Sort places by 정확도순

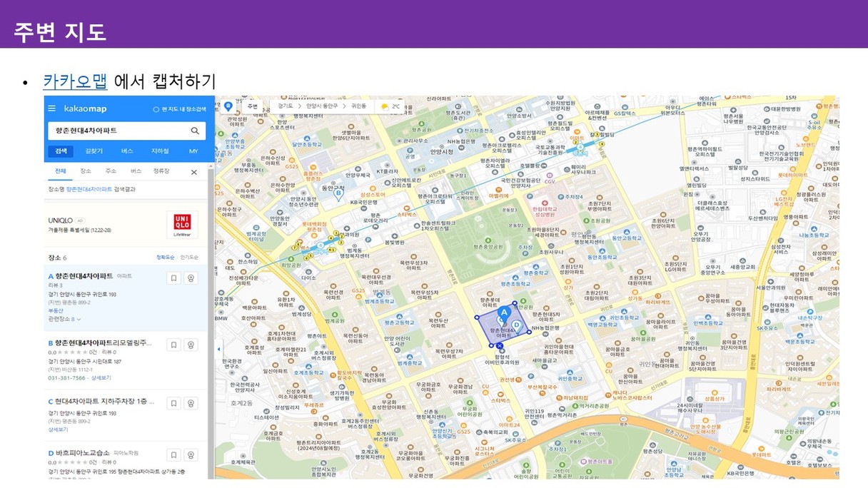(166, 258)
